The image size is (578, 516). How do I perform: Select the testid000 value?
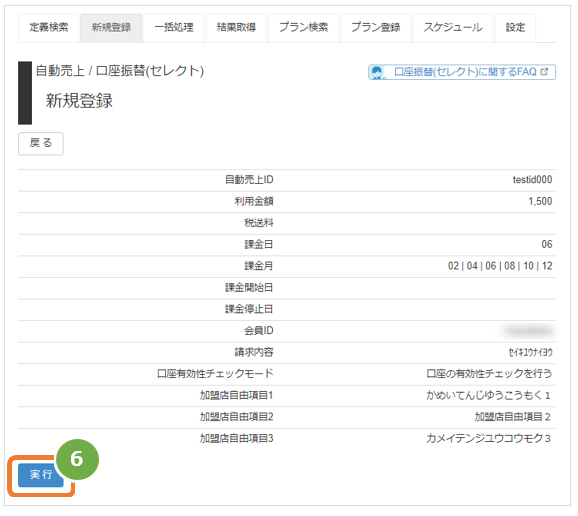tap(532, 180)
